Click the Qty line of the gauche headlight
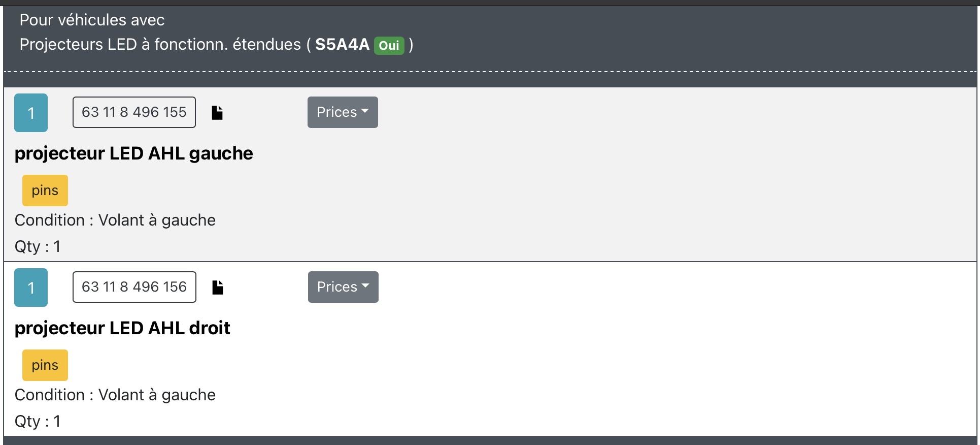This screenshot has height=445, width=980. (x=38, y=246)
